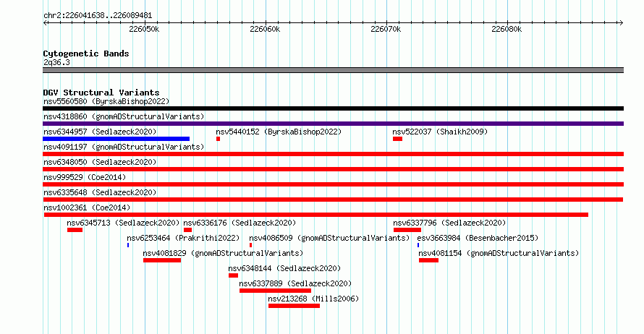
Task: Open nsv6335648 (Sedlazeck2020) label
Action: [x=100, y=192]
